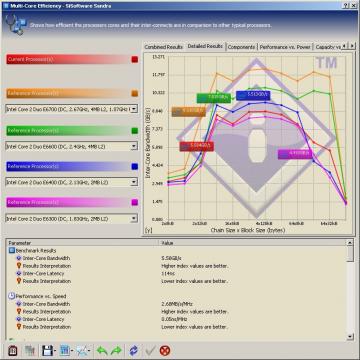
Task: Click the Parameter column header
Action: (82, 243)
